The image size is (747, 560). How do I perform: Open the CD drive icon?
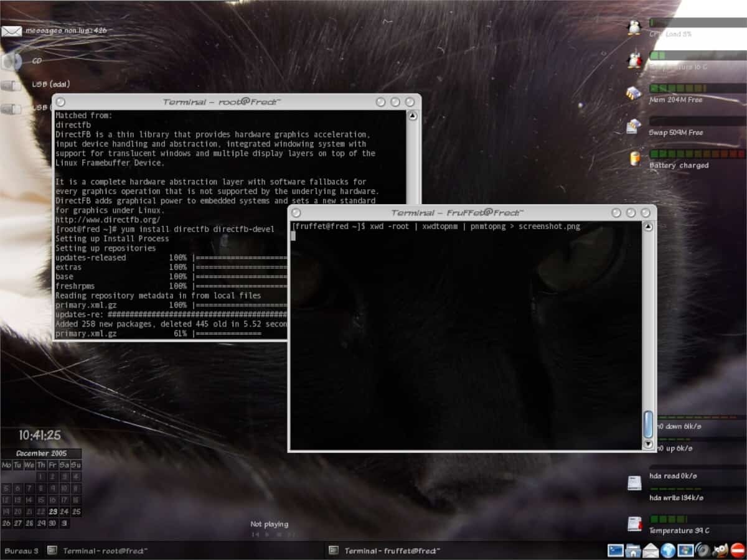pos(11,61)
